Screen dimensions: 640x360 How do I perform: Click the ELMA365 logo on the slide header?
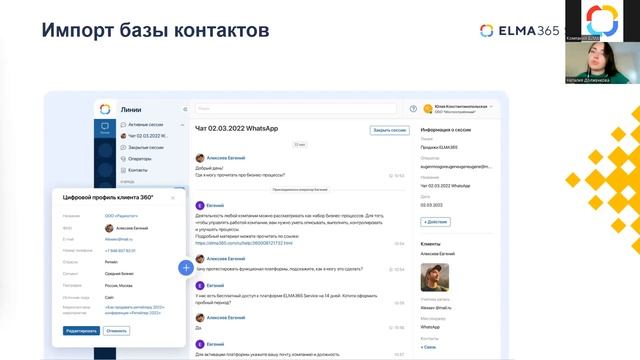(519, 31)
